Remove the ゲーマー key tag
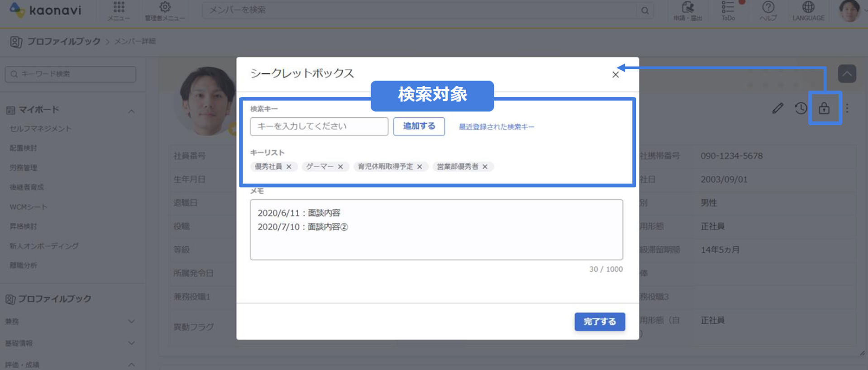 [x=340, y=167]
